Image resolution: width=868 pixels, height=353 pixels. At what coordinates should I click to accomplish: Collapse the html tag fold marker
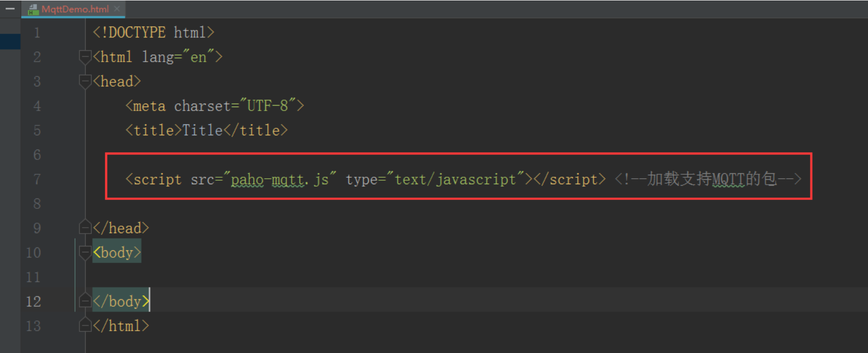85,57
